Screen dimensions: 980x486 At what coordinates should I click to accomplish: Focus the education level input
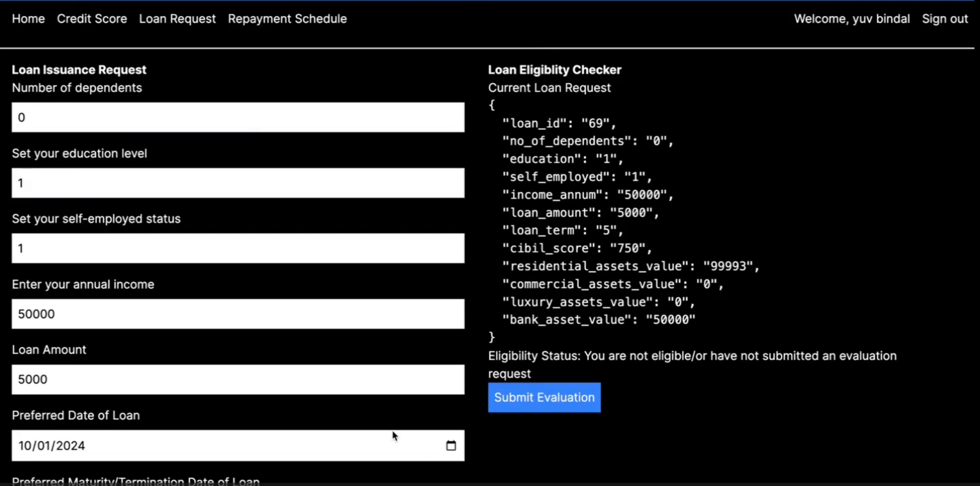coord(238,183)
